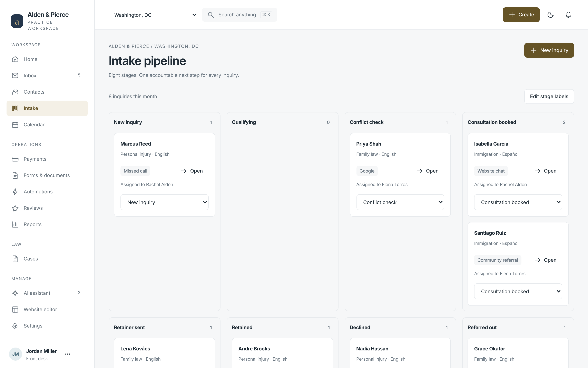The width and height of the screenshot is (588, 368).
Task: Click the Forms & documents file icon
Action: point(15,175)
